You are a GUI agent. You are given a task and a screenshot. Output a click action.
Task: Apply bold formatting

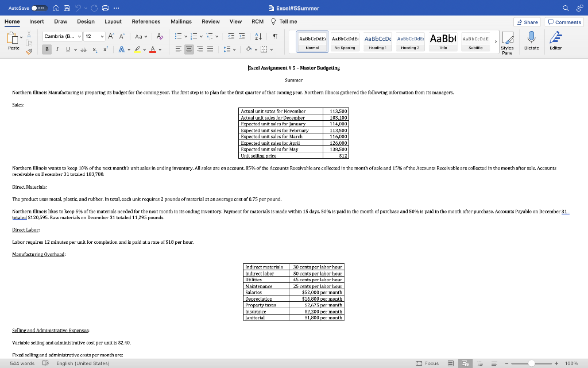pos(47,50)
